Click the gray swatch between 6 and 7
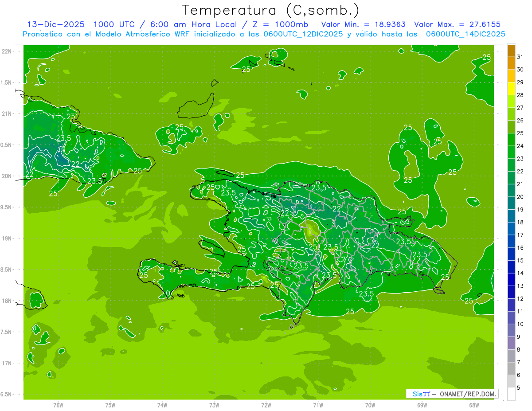The width and height of the screenshot is (532, 411). tap(511, 368)
